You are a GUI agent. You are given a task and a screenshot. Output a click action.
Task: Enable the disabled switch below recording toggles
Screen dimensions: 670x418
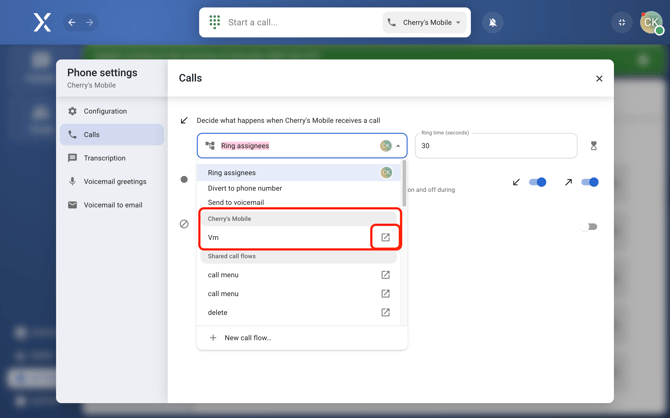tap(590, 227)
